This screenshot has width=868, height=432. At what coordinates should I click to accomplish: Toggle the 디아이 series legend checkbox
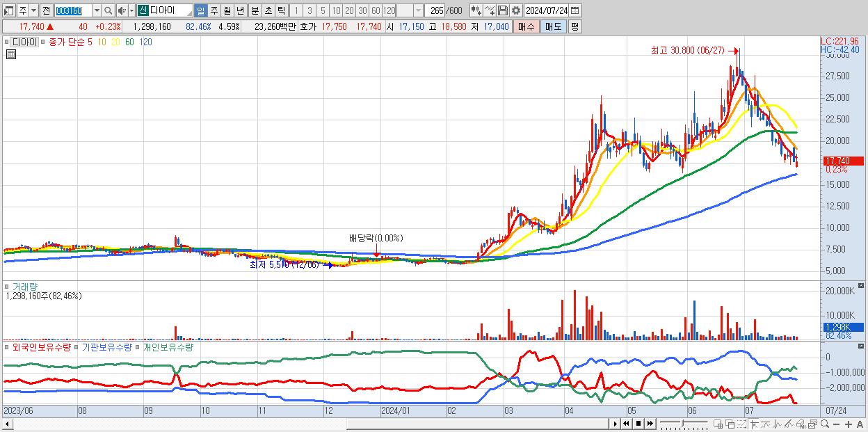click(7, 42)
